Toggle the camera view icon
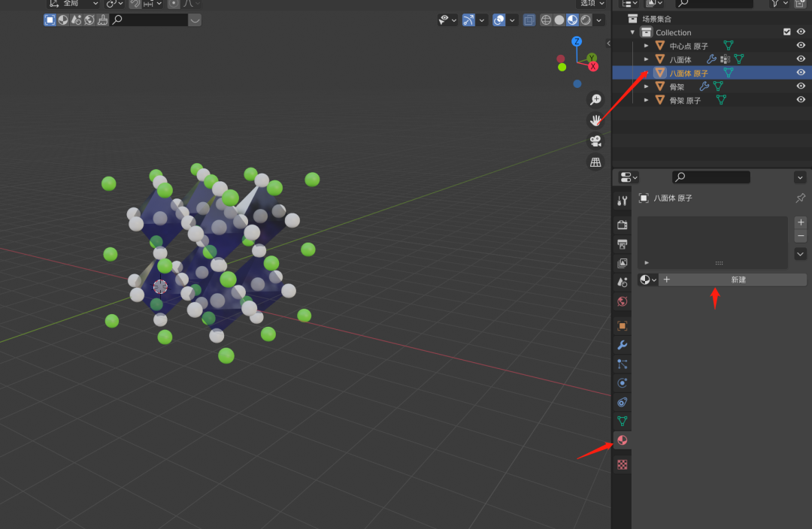 [595, 141]
